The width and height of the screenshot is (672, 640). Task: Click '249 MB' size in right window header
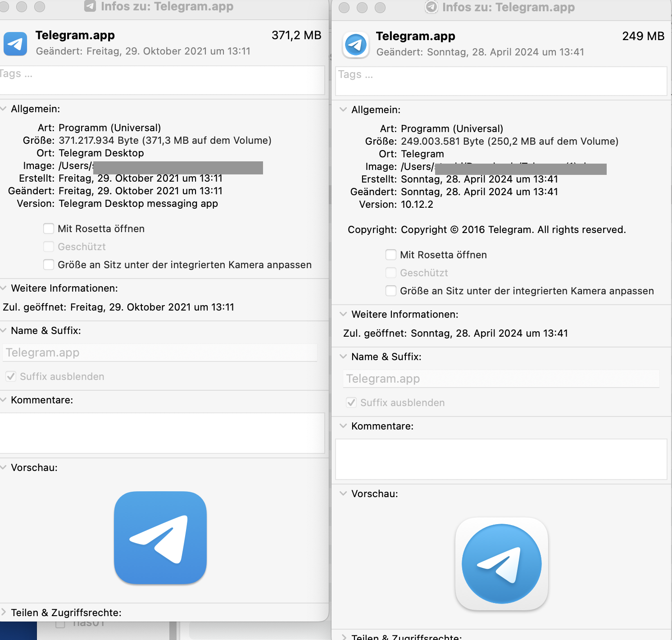(643, 36)
